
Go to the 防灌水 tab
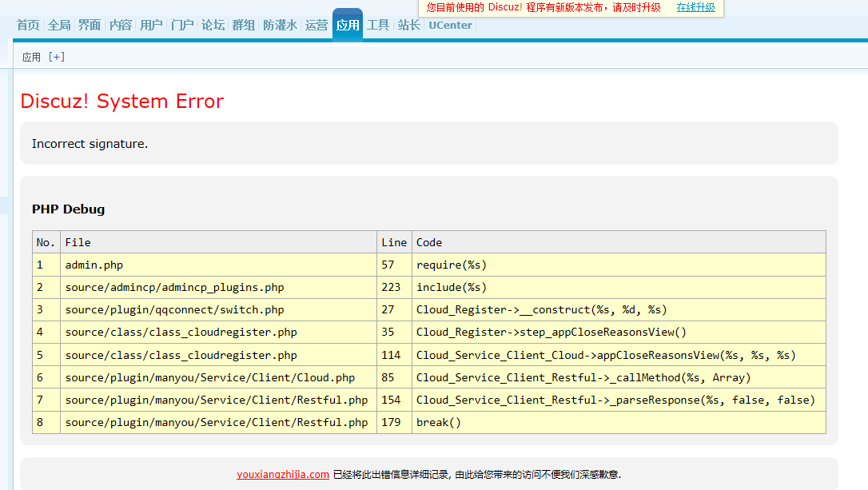click(x=280, y=25)
